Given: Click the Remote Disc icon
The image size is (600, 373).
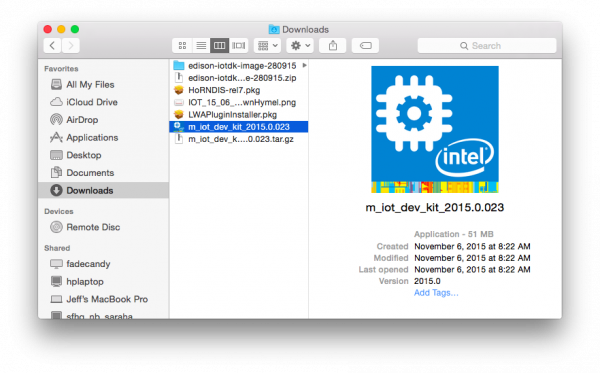Looking at the screenshot, I should (x=56, y=227).
